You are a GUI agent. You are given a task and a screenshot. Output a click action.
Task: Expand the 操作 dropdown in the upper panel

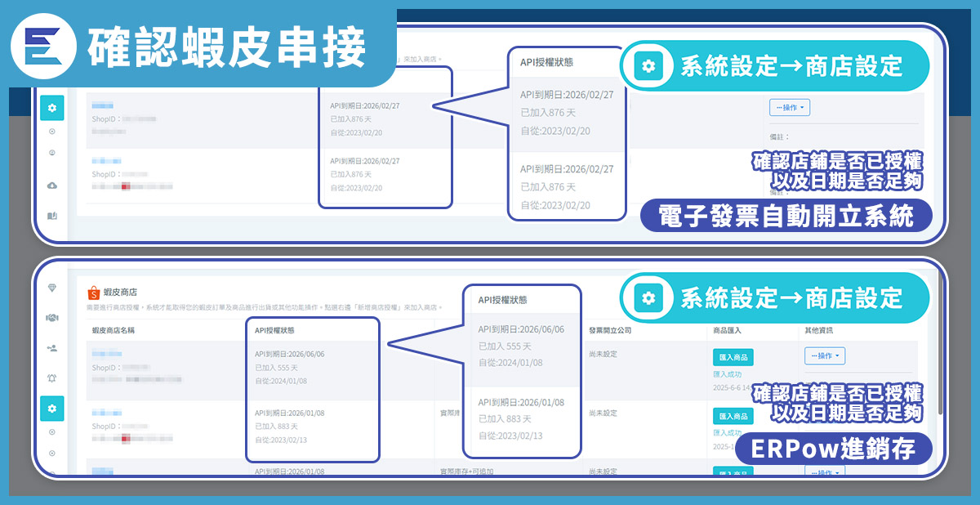(789, 107)
